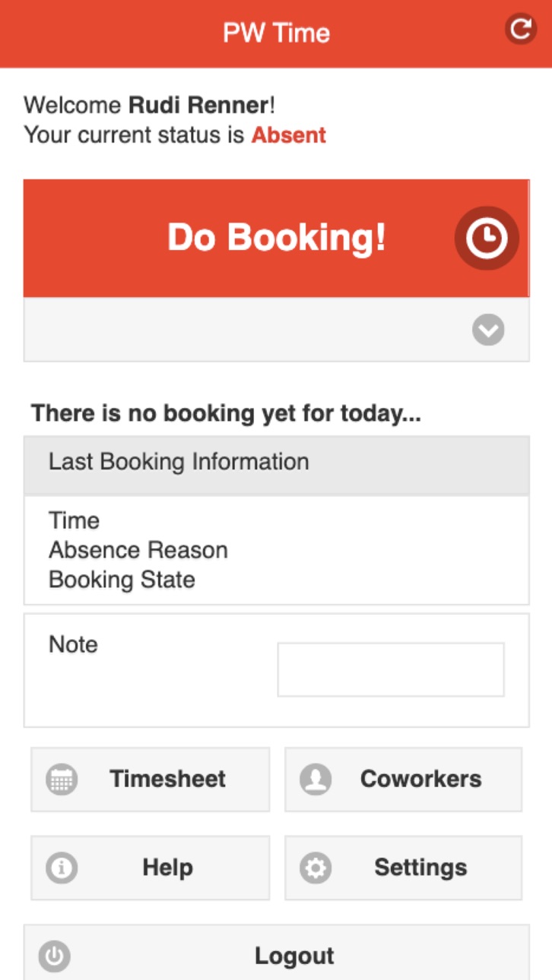
Task: View the Coworkers list
Action: [404, 779]
